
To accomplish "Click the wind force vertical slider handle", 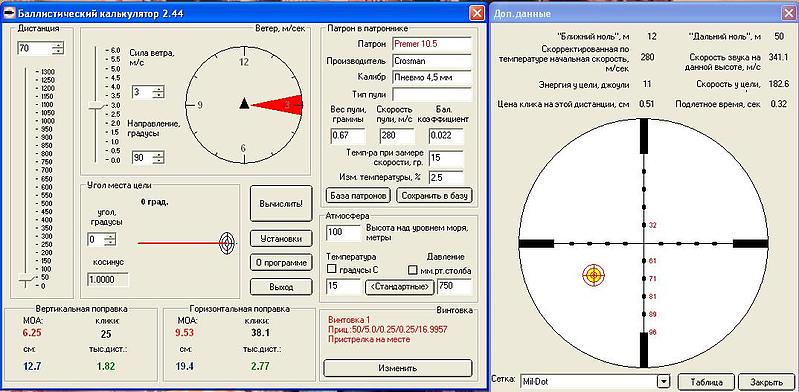I will pyautogui.click(x=96, y=104).
